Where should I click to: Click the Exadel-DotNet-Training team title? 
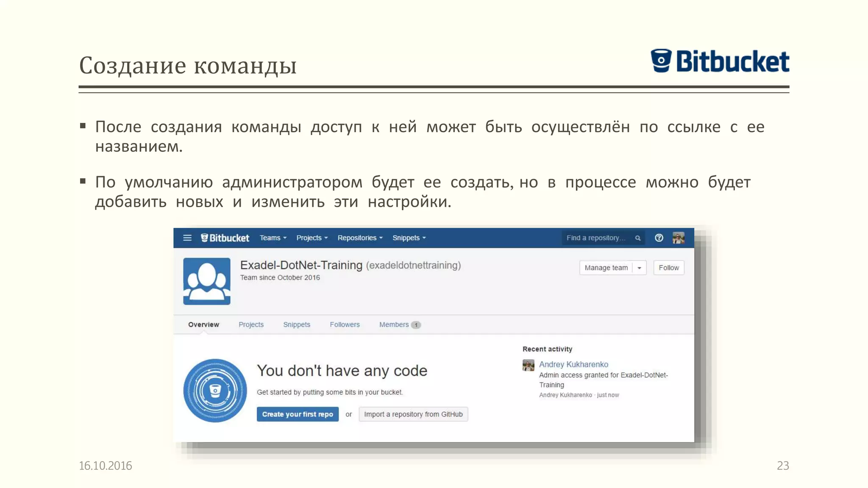[301, 265]
